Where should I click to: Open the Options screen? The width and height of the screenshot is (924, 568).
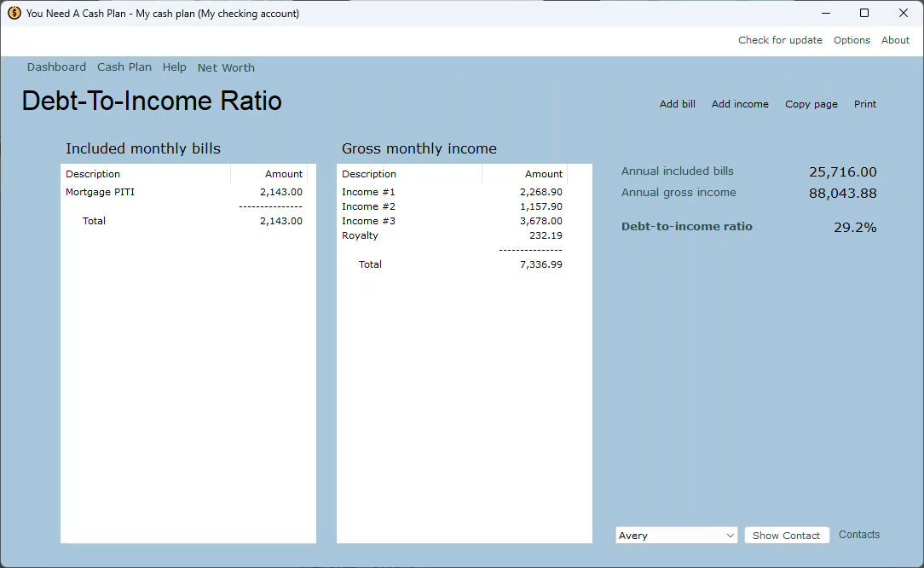click(852, 40)
